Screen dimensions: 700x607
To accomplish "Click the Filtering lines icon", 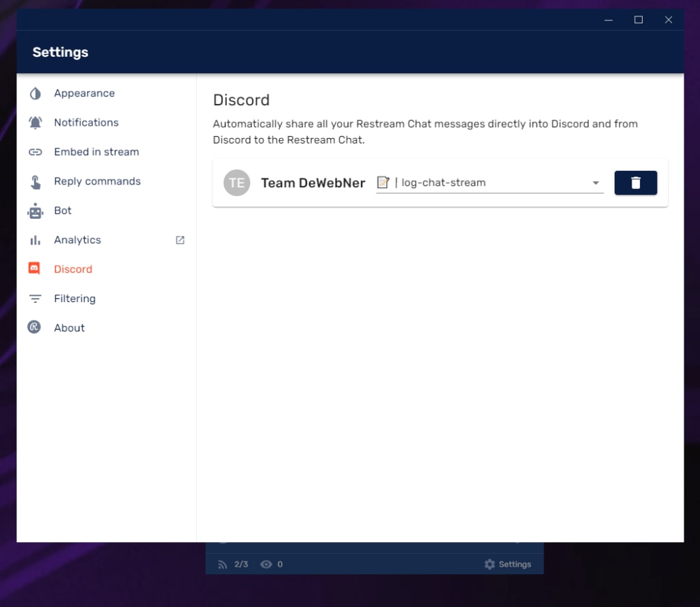I will 36,299.
